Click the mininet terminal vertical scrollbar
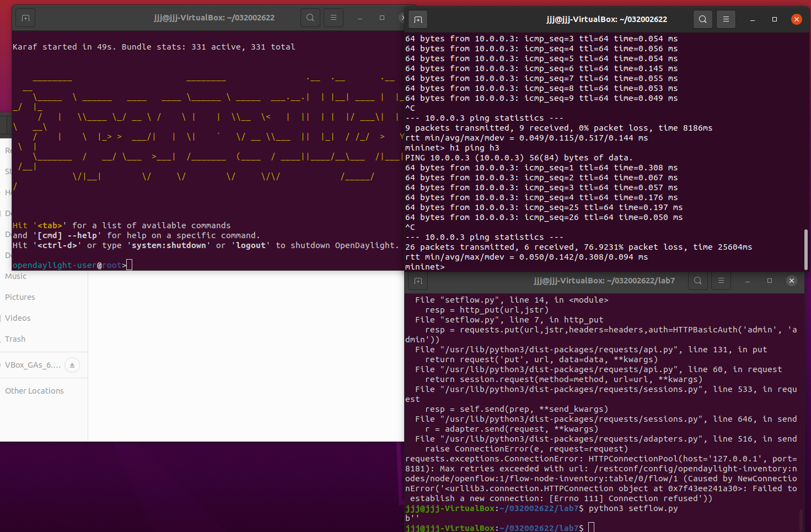 (x=806, y=249)
